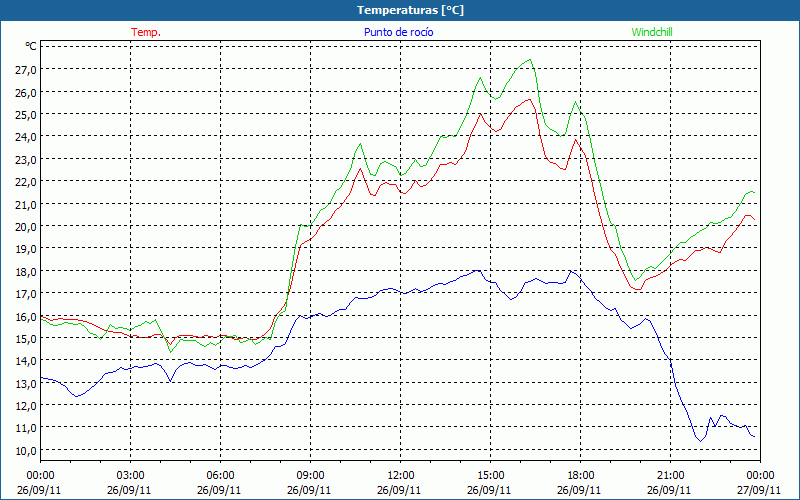Click the 12:00 time axis label

pyautogui.click(x=401, y=476)
